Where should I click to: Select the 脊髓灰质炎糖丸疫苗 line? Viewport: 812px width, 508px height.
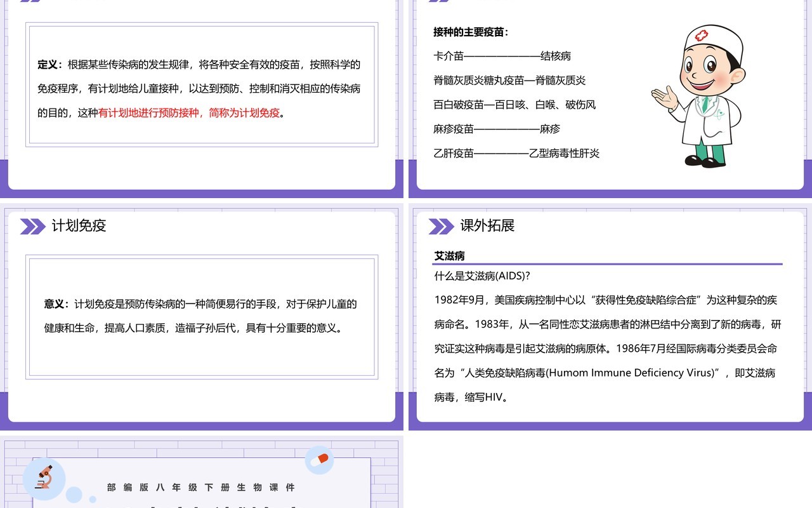coord(509,80)
